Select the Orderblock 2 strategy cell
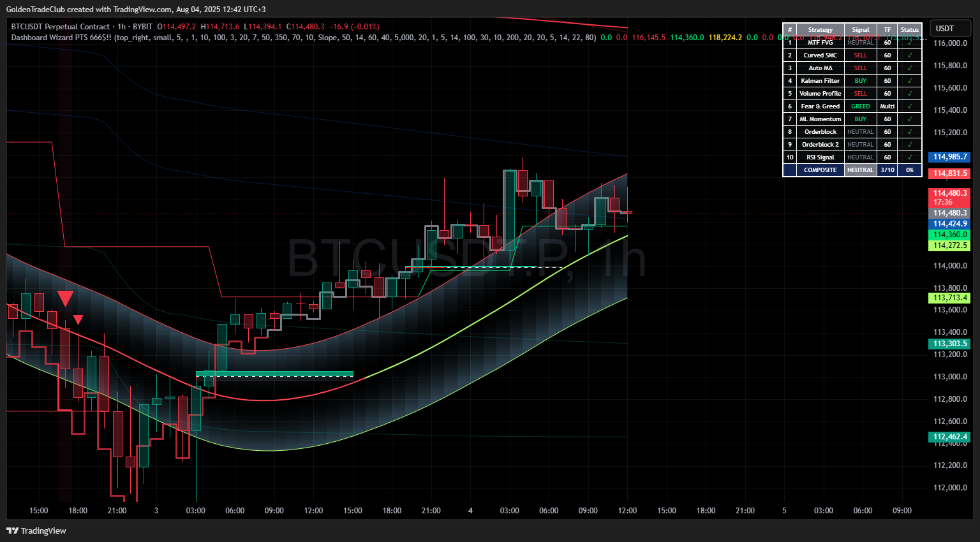Screen dimensions: 980x542 tap(820, 145)
